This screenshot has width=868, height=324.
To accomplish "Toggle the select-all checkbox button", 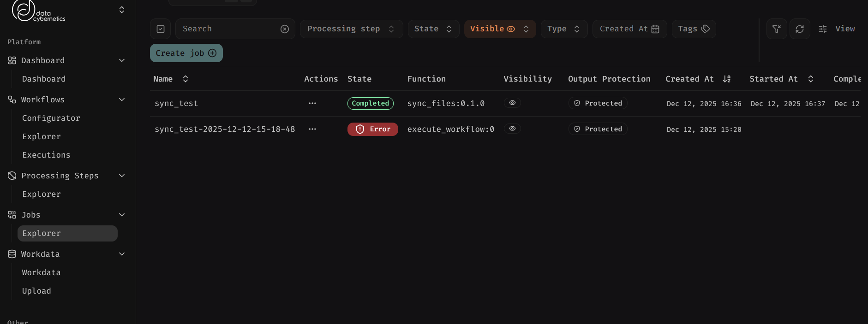I will pyautogui.click(x=161, y=29).
